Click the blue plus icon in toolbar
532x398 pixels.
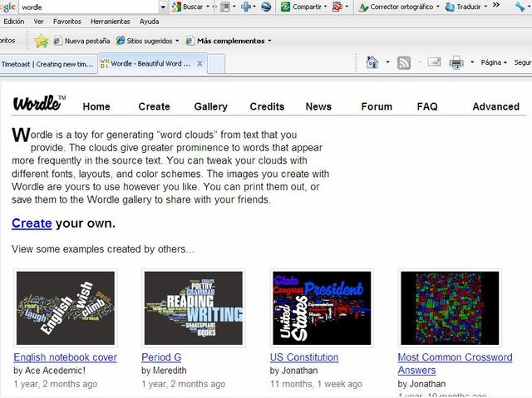[246, 7]
